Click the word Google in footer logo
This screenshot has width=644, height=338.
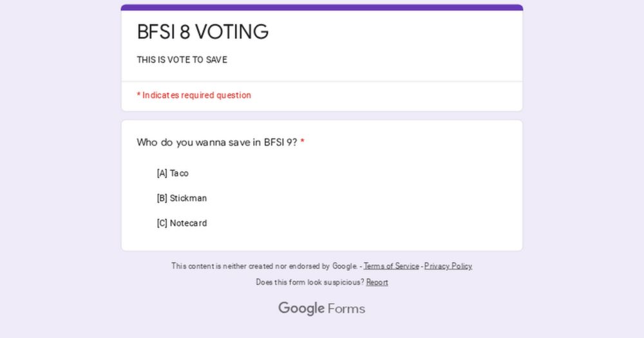301,308
